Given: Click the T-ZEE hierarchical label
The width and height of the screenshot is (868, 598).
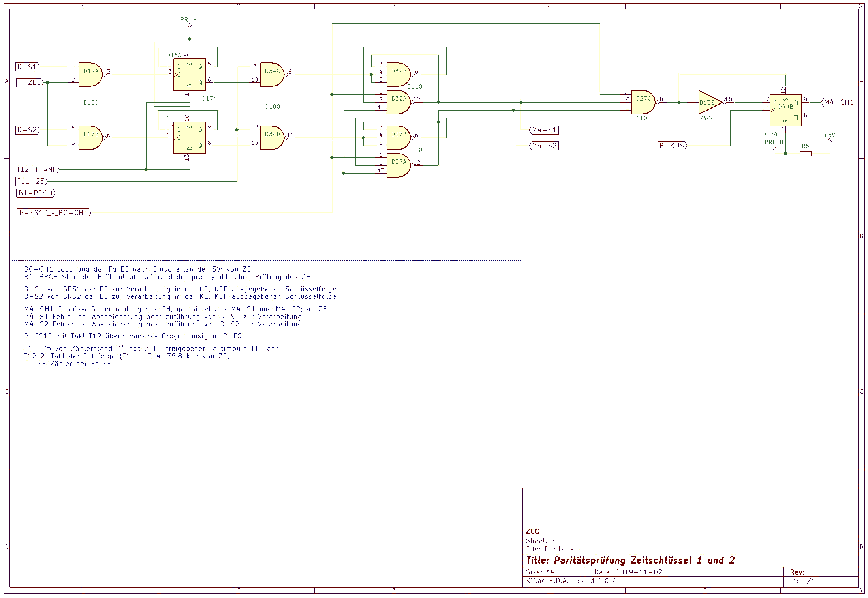Looking at the screenshot, I should (30, 82).
